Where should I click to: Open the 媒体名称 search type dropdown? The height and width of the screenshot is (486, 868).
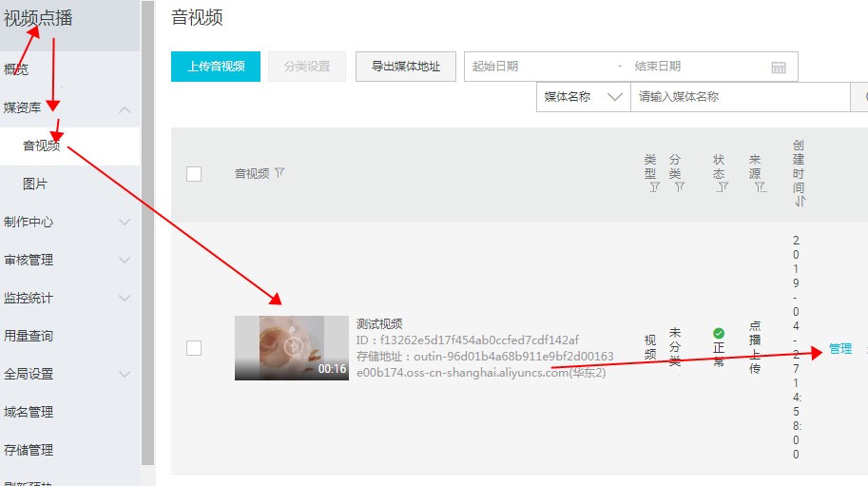(583, 97)
